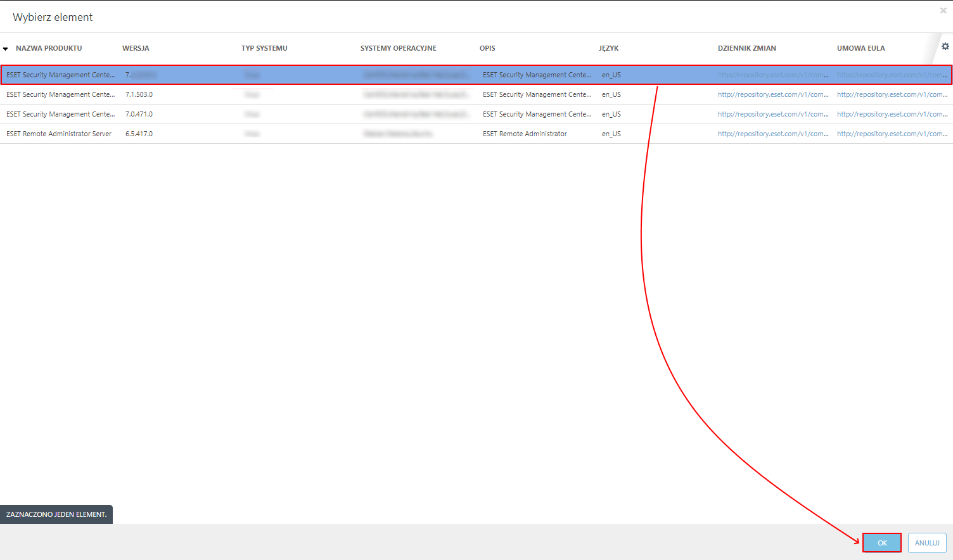Click the Opis column header
This screenshot has height=560, width=953.
pos(487,48)
